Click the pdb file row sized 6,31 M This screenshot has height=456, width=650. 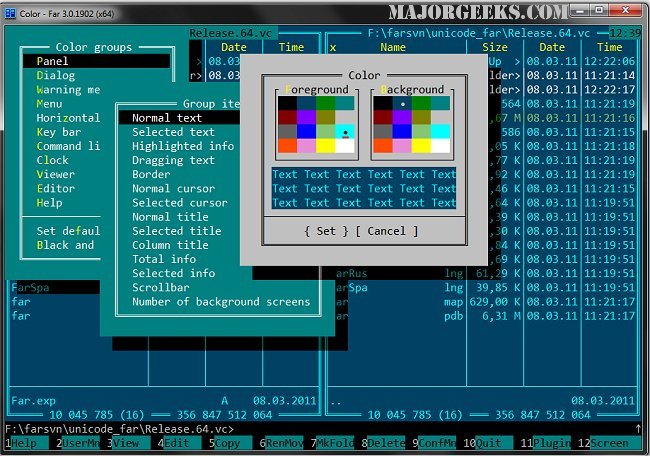pos(485,315)
